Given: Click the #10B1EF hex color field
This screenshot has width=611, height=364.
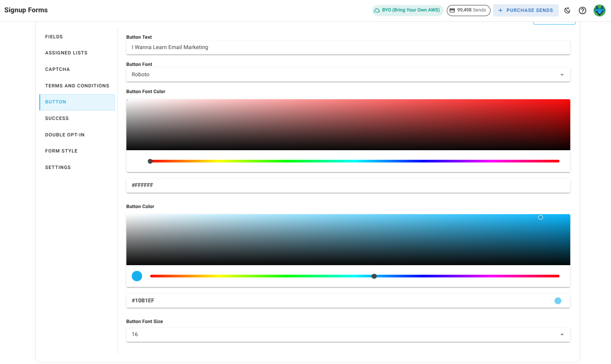Looking at the screenshot, I should click(x=348, y=301).
